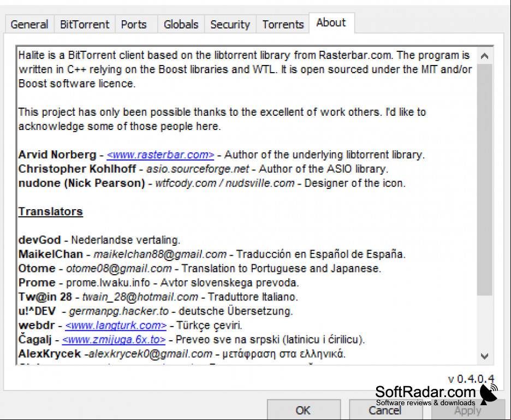Click the Translators heading
Screen dimensions: 511x420
pyautogui.click(x=51, y=211)
